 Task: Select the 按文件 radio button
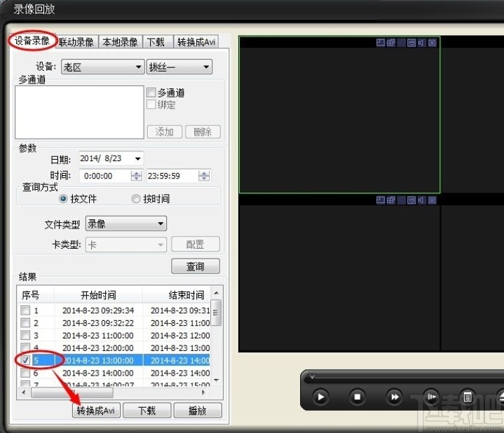63,199
